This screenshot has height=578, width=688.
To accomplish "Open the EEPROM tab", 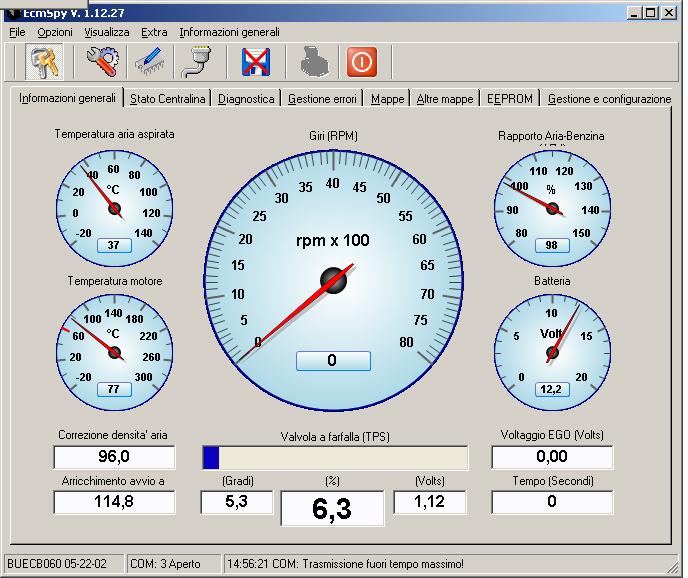I will click(x=510, y=99).
